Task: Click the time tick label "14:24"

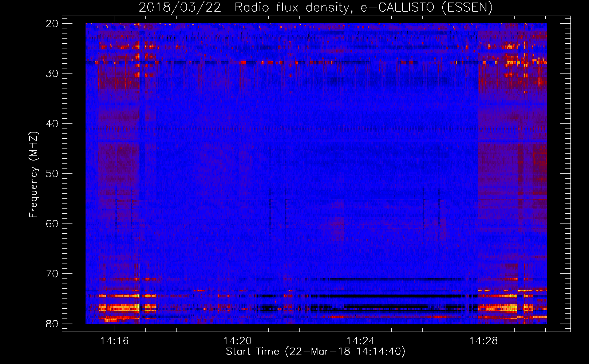Action: (x=361, y=341)
